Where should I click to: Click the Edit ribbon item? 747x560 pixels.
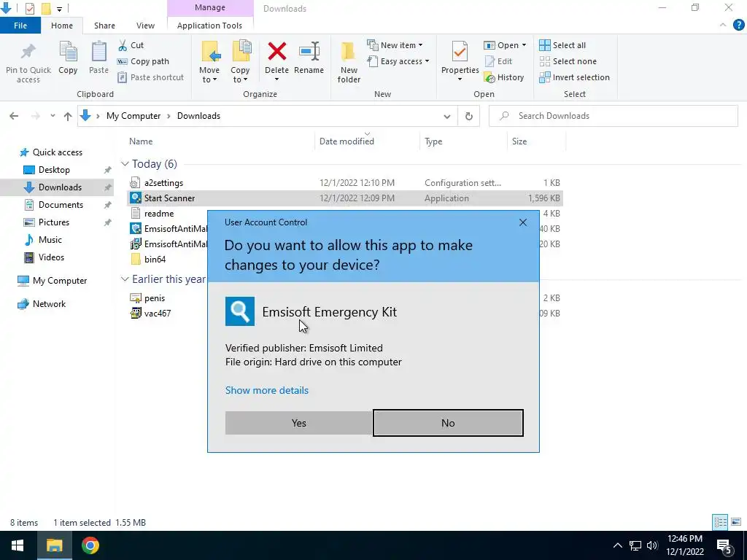pos(499,61)
